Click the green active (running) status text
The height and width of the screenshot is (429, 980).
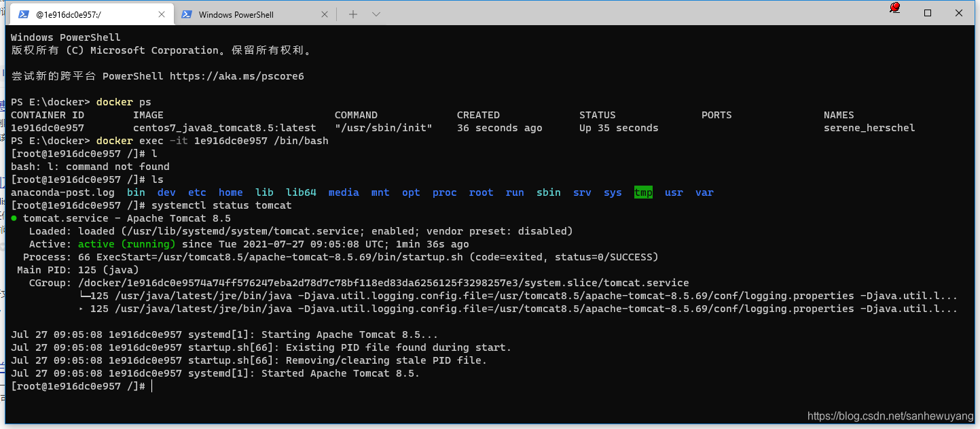pyautogui.click(x=126, y=244)
